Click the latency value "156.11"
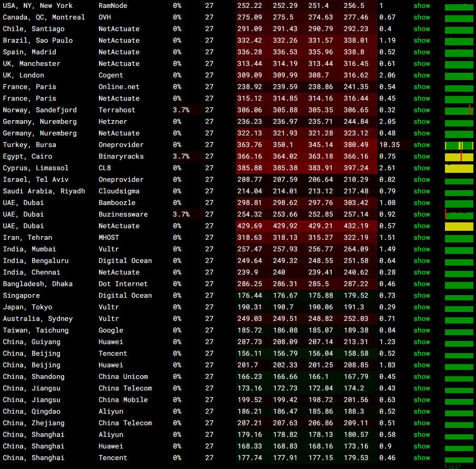This screenshot has height=469, width=476. coord(250,354)
